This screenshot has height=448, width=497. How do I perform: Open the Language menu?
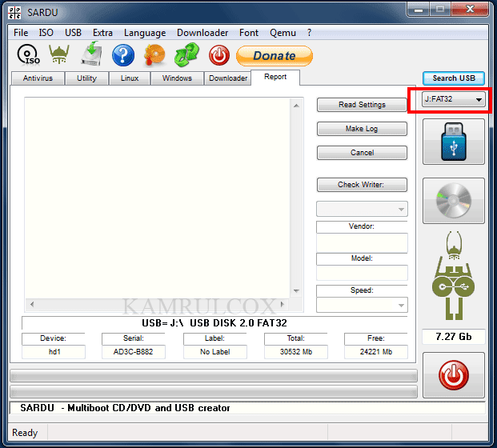[x=145, y=33]
